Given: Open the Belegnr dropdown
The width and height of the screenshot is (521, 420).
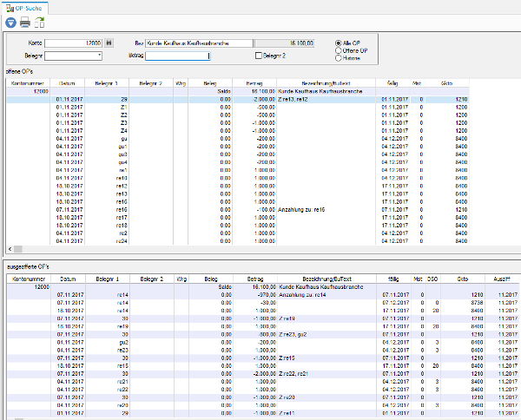Looking at the screenshot, I should (99, 56).
